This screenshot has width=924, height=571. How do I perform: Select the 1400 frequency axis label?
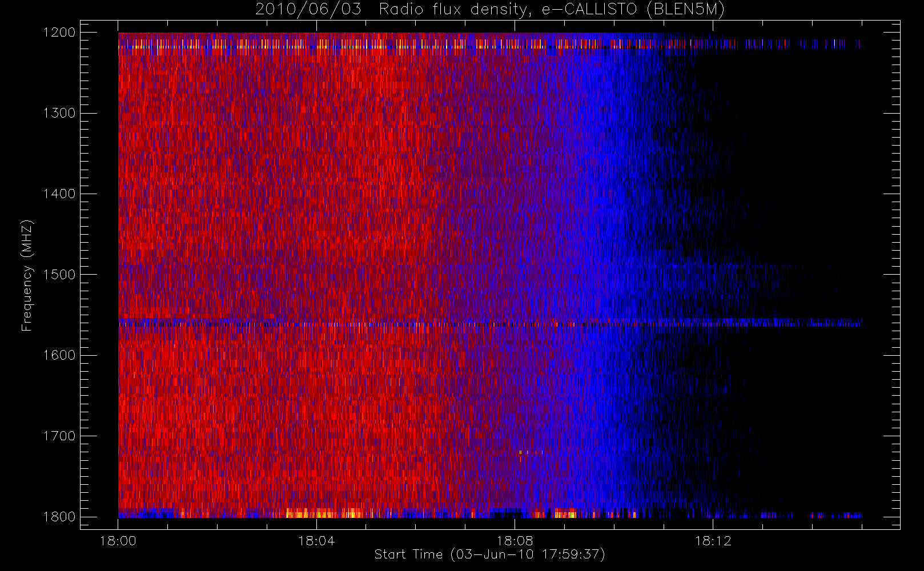(x=59, y=194)
